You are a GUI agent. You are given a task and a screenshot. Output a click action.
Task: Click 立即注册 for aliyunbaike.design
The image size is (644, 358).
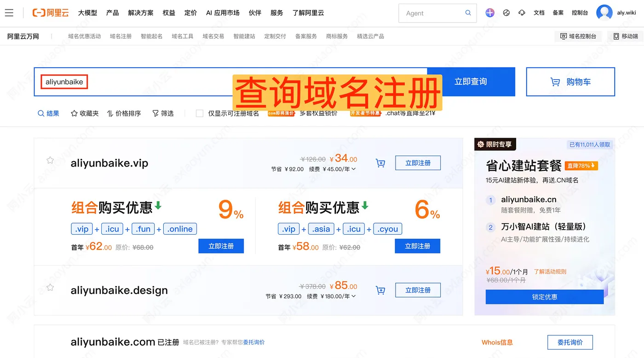click(418, 290)
